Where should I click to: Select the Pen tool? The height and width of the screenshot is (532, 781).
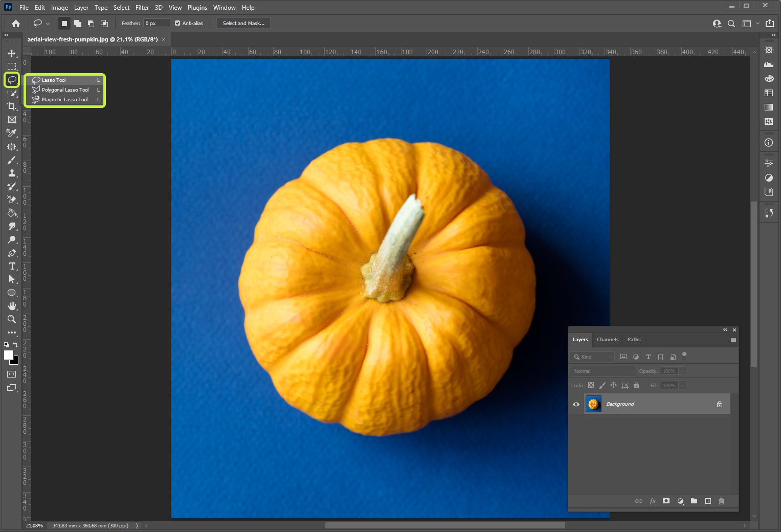[x=12, y=253]
